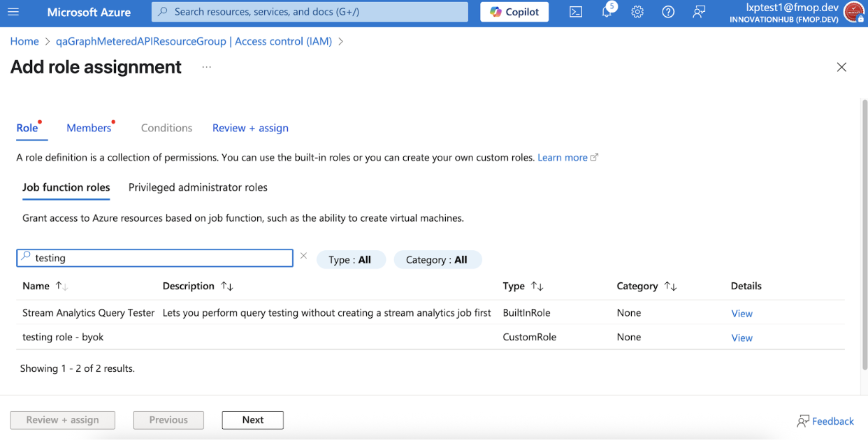
Task: Open portal settings gear icon
Action: pos(637,12)
